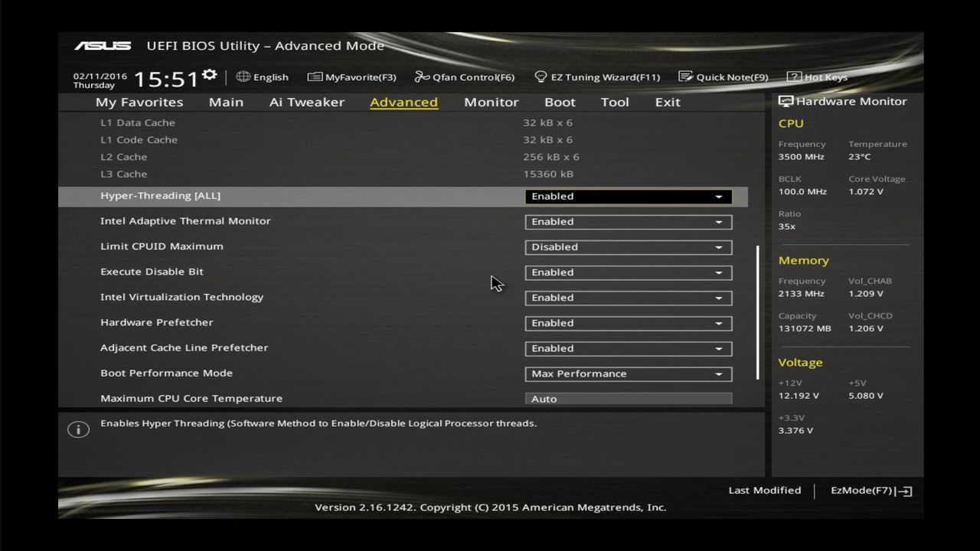
Task: Select Intel Virtualization Technology label
Action: [x=181, y=297]
